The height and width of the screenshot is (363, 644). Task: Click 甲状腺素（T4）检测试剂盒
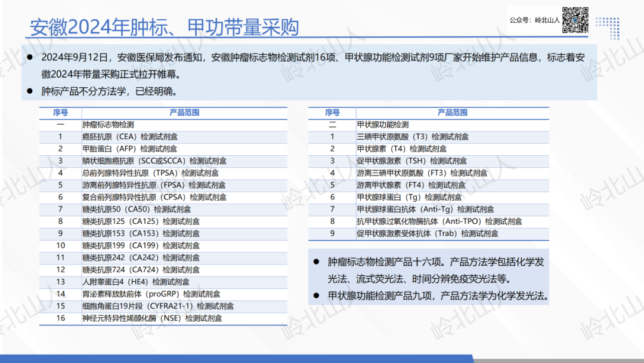(x=402, y=149)
